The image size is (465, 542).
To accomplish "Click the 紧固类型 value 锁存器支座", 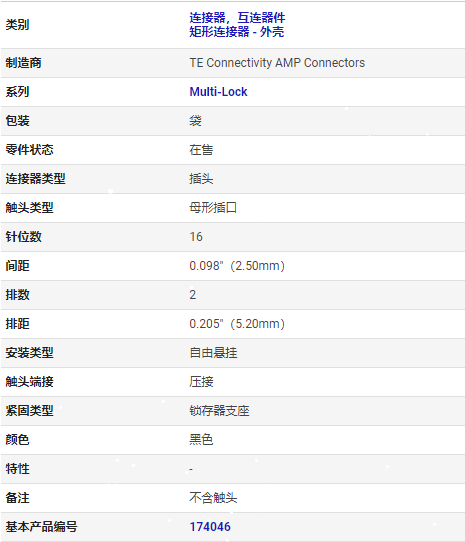I will 219,411.
